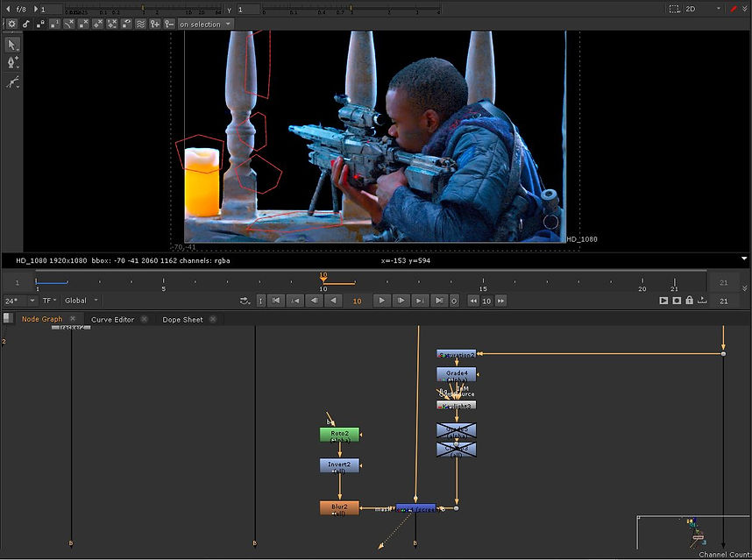752x560 pixels.
Task: Edit the gamma value field
Action: tap(248, 9)
